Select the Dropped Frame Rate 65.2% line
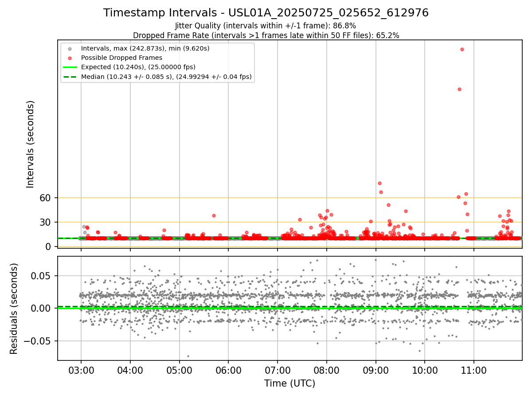The image size is (532, 399). click(x=266, y=35)
